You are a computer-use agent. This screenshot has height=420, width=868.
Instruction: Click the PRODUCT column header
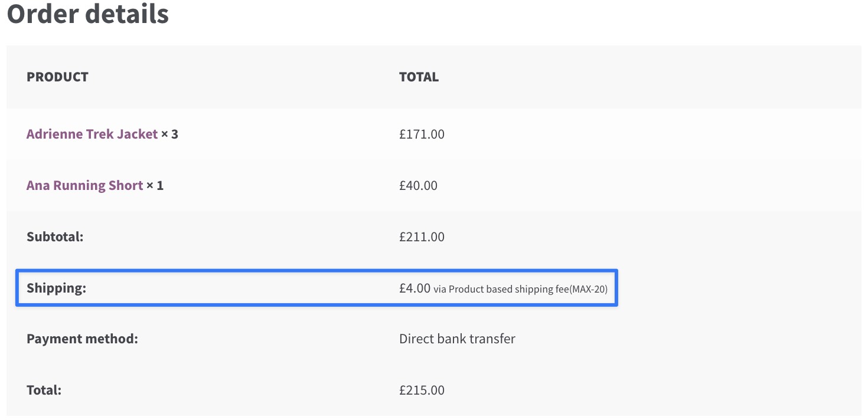[57, 77]
